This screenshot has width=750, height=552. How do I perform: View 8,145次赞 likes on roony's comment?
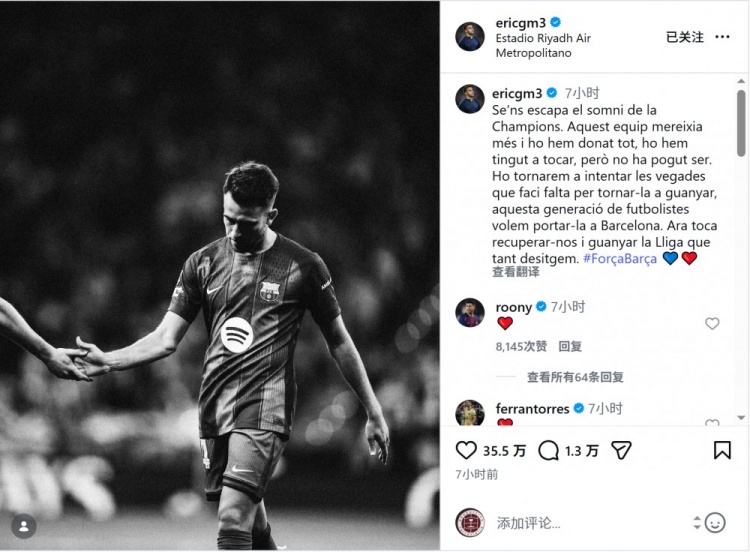(x=521, y=346)
